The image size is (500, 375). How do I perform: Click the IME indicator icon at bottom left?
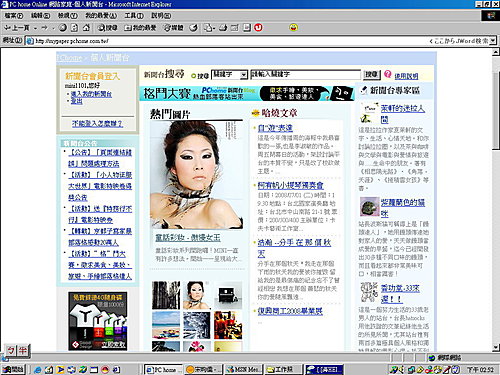18,351
